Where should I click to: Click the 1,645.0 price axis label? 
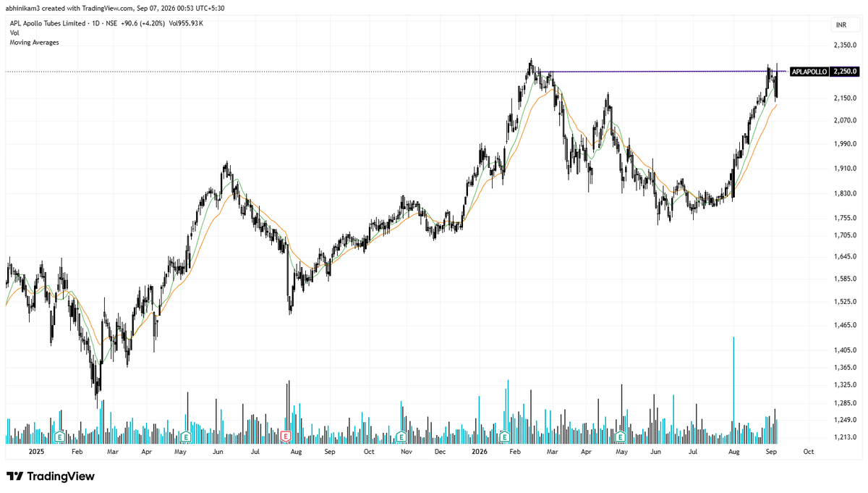click(844, 256)
